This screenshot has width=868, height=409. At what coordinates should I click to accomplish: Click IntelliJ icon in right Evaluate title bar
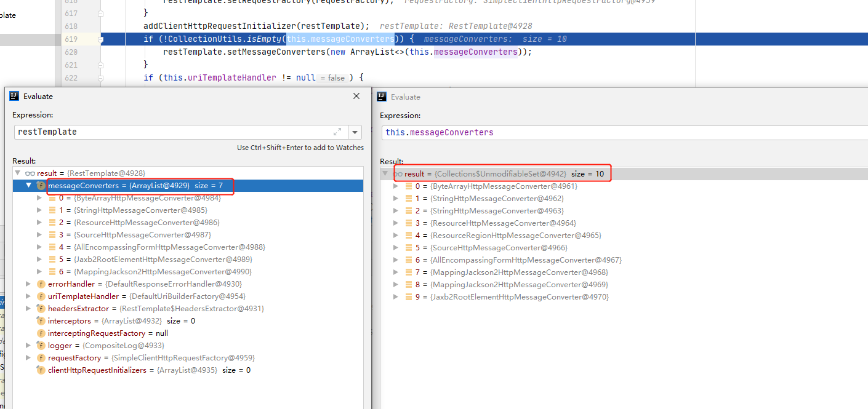coord(381,97)
